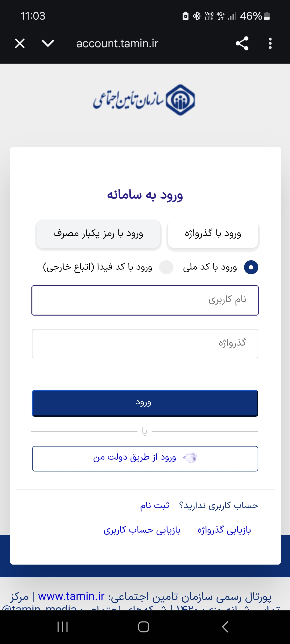Switch to ورود با گذرواژه tab
The height and width of the screenshot is (644, 290).
[213, 234]
